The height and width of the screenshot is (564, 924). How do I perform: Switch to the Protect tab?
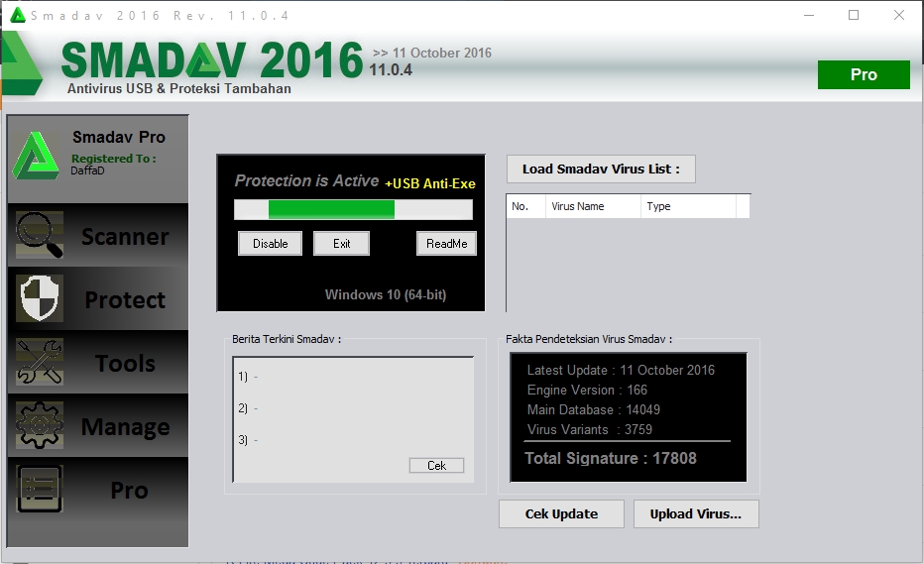coord(98,298)
